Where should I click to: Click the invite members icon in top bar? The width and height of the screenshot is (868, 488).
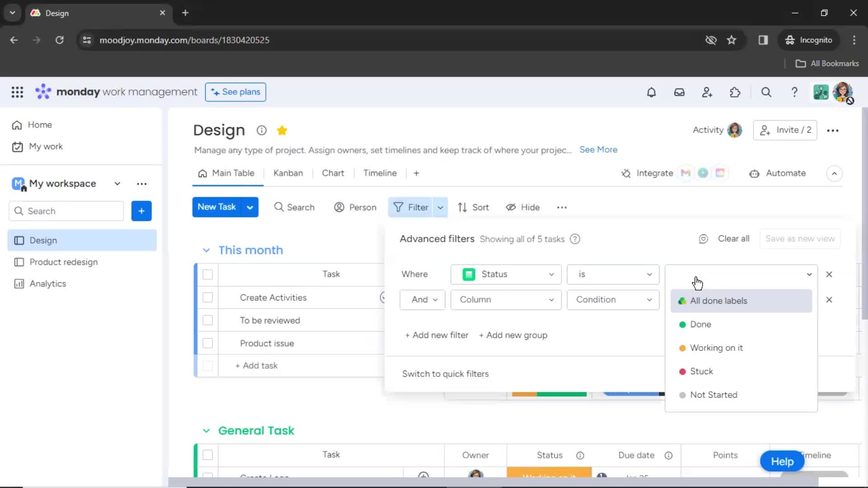pyautogui.click(x=707, y=92)
